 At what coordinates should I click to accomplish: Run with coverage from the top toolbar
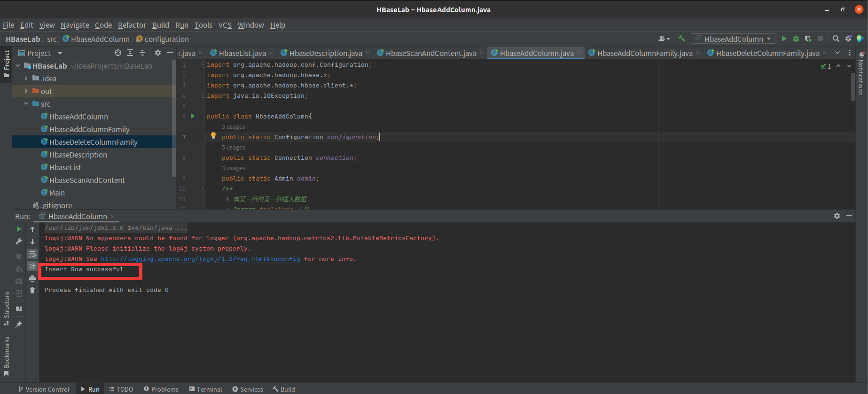point(808,39)
